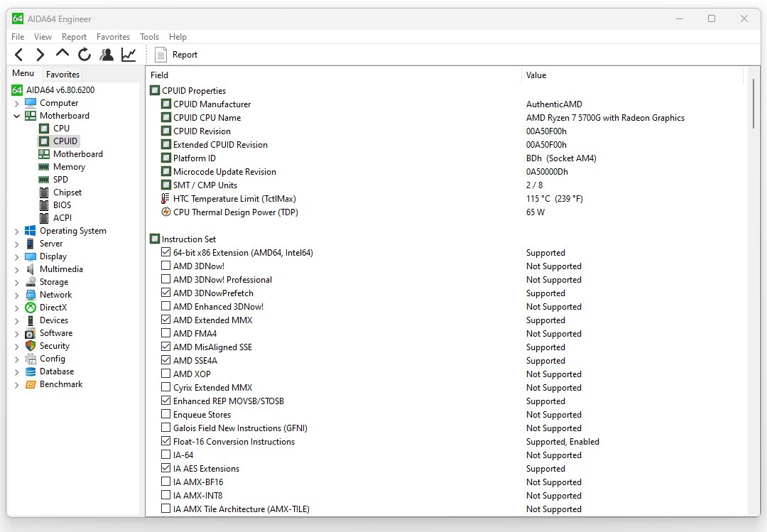Toggle the AMD SSE4A checkbox
Image resolution: width=767 pixels, height=532 pixels.
pyautogui.click(x=165, y=360)
